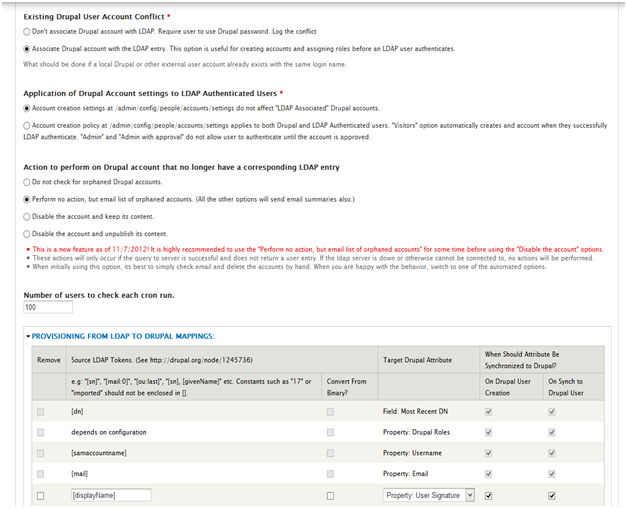The height and width of the screenshot is (508, 627).
Task: Toggle On Drupal User Creation for [displayName] row
Action: click(x=488, y=495)
